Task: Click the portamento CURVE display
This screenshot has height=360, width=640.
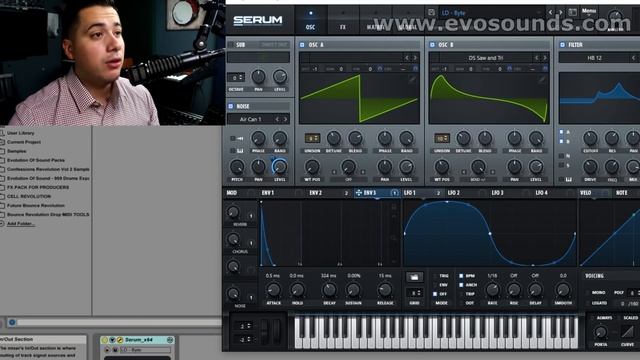Action: coord(627,331)
